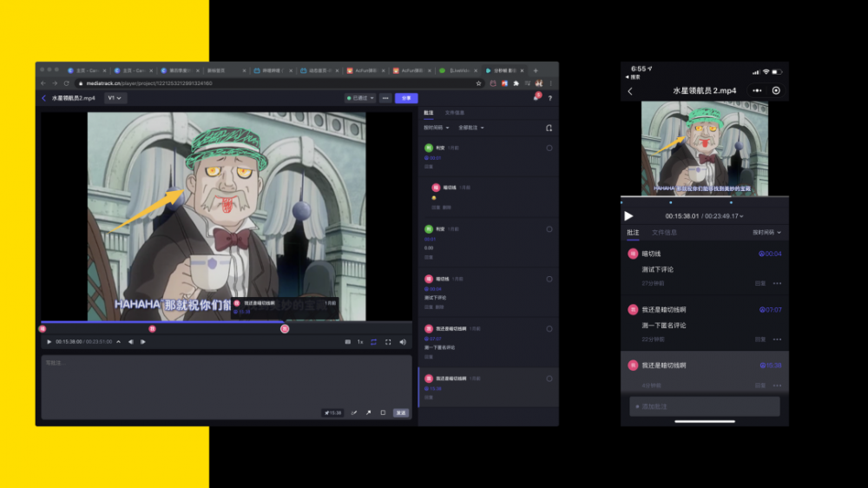
Task: Open the three-dot more menu in the header
Action: [385, 98]
